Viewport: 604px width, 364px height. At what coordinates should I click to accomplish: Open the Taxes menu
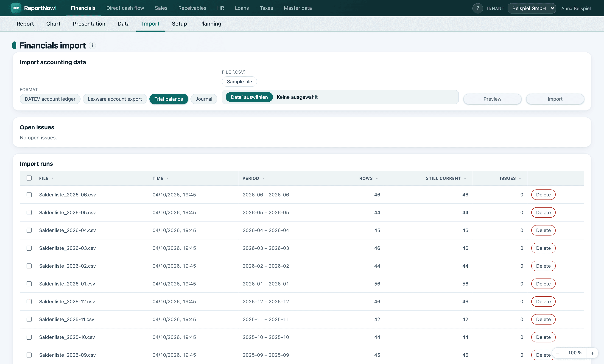(x=266, y=8)
